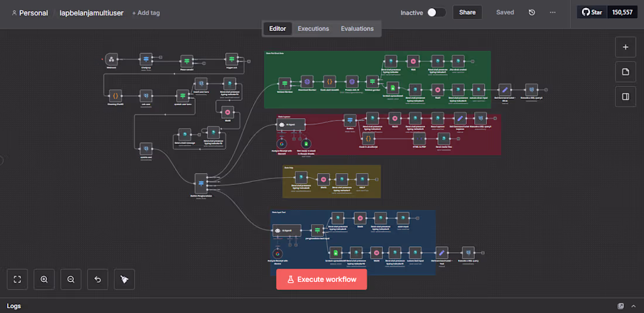Click Add tag link
The image size is (644, 313).
tap(146, 13)
